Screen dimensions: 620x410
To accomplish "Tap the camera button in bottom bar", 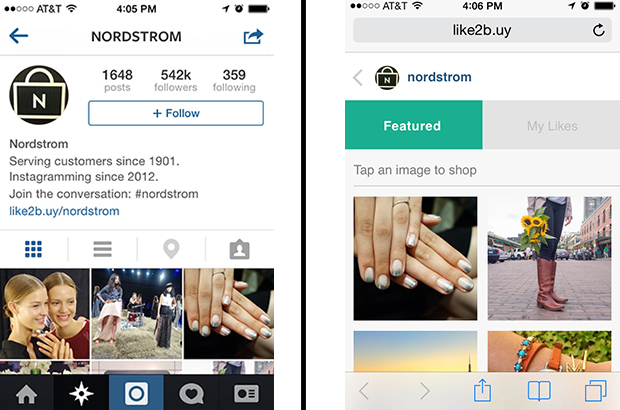I will (x=136, y=393).
